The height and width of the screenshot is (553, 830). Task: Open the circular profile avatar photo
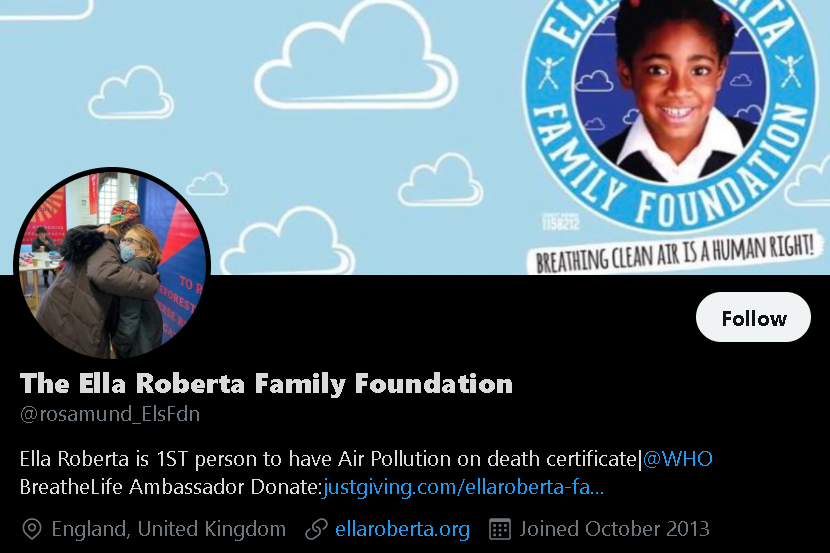point(112,264)
